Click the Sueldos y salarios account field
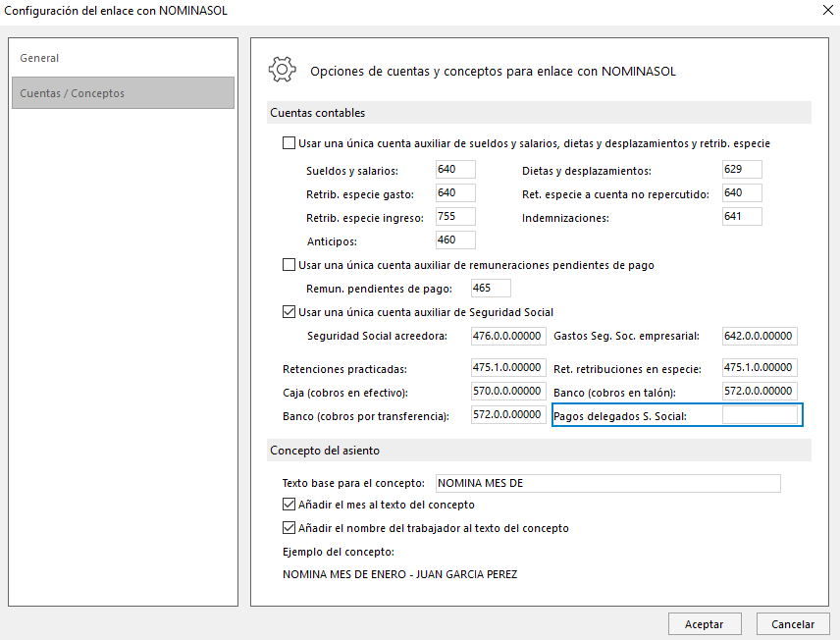840x640 pixels. coord(455,170)
